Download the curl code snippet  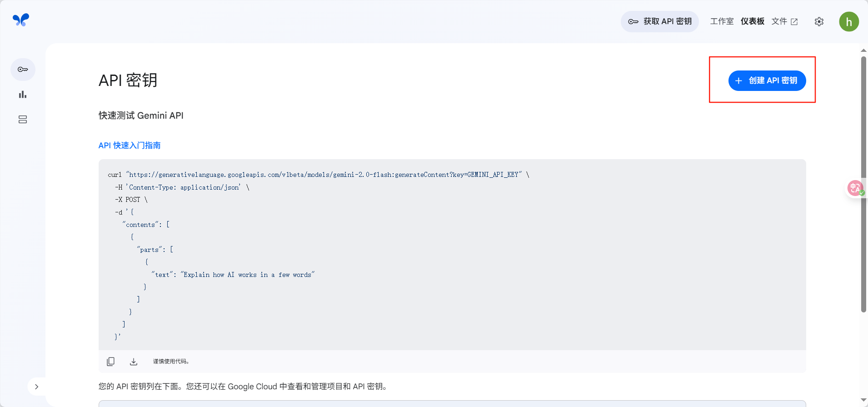pyautogui.click(x=134, y=362)
